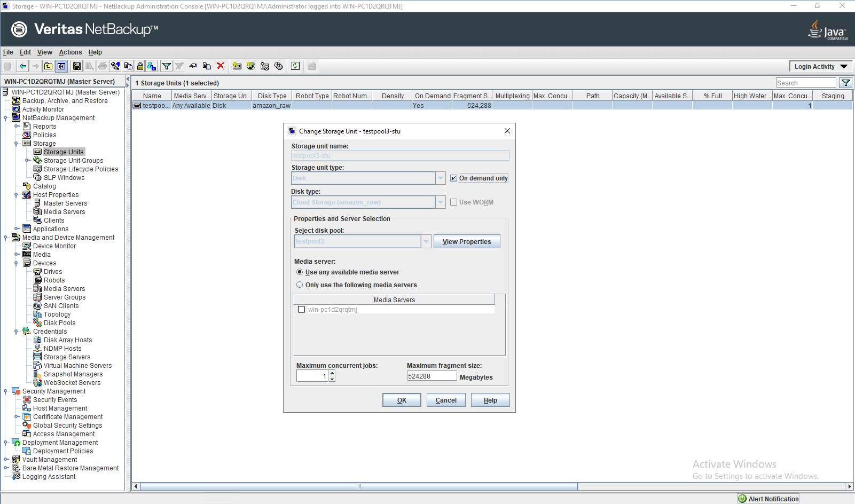Click the SLP window clock toolbar icon

click(x=278, y=66)
